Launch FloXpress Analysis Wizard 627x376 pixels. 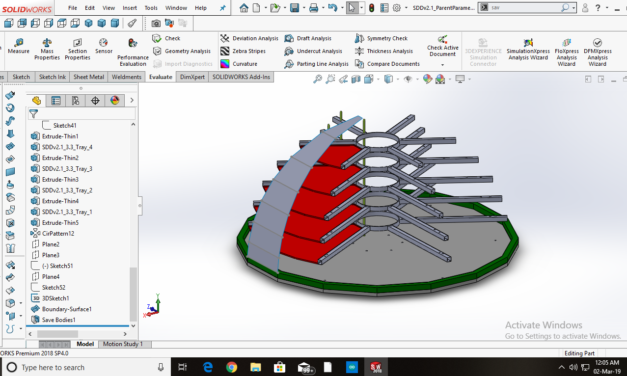(x=567, y=52)
